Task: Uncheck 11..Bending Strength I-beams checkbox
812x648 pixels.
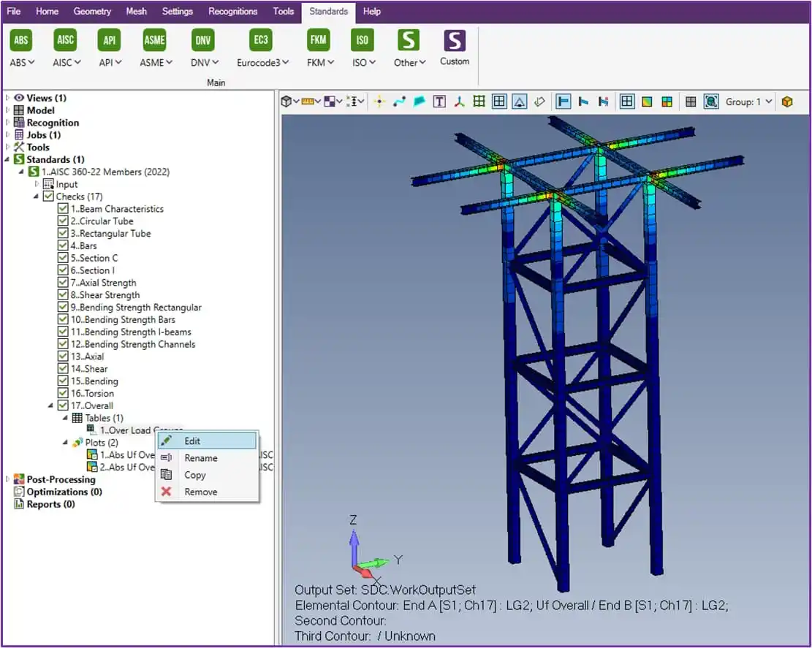Action: (x=63, y=332)
